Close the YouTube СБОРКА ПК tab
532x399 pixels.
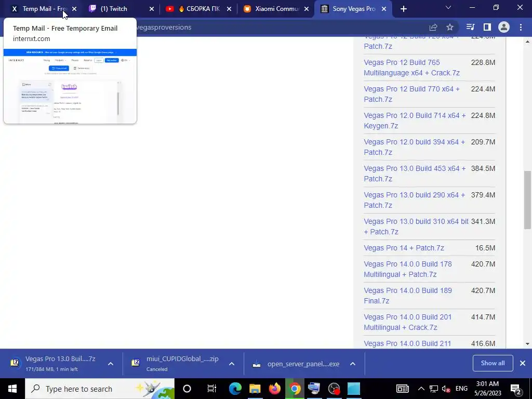(229, 9)
